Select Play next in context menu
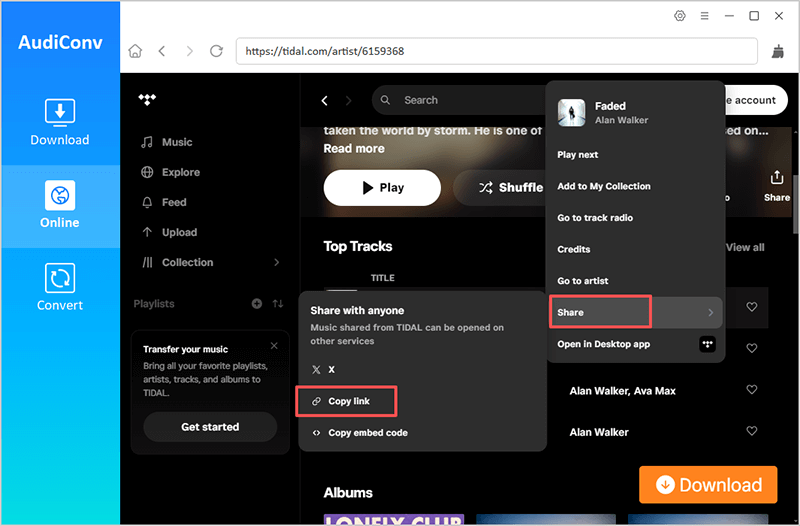This screenshot has width=800, height=526. point(578,155)
